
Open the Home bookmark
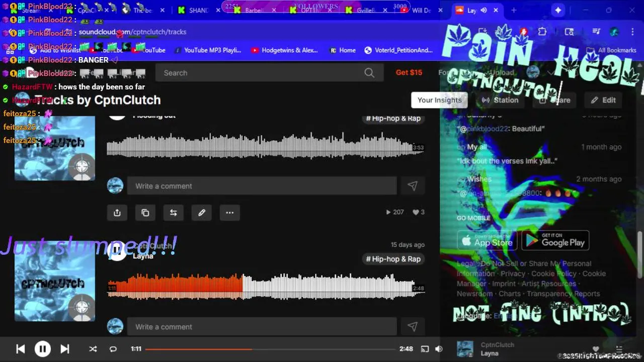coord(343,50)
